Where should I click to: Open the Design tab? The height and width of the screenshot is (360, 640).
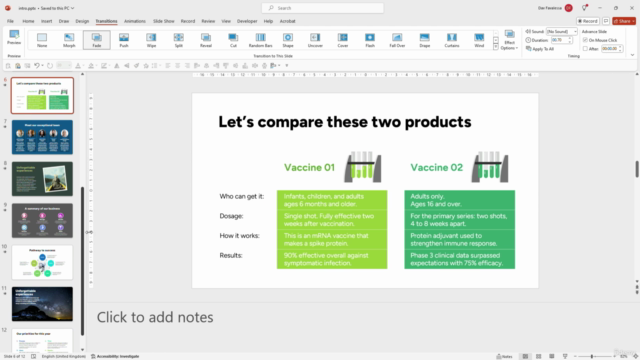coord(82,21)
